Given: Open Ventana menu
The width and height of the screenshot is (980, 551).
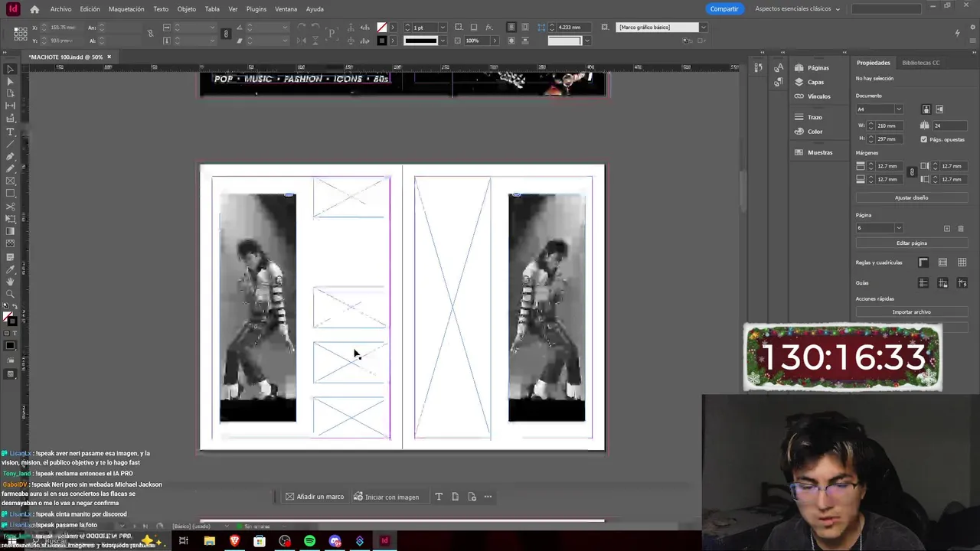Looking at the screenshot, I should 286,9.
